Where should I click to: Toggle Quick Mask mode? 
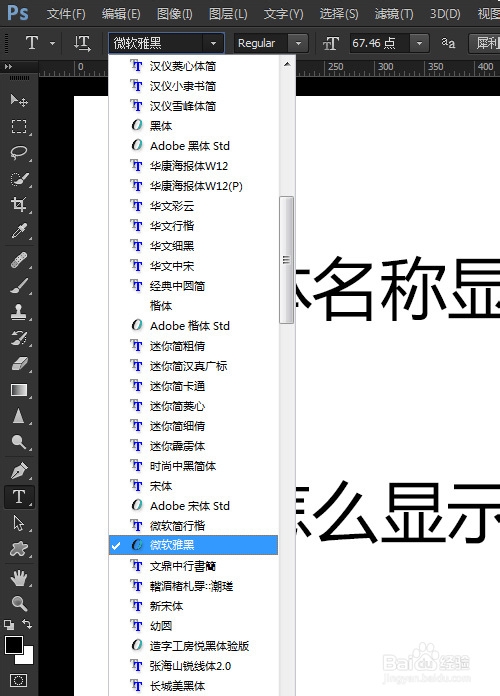19,680
